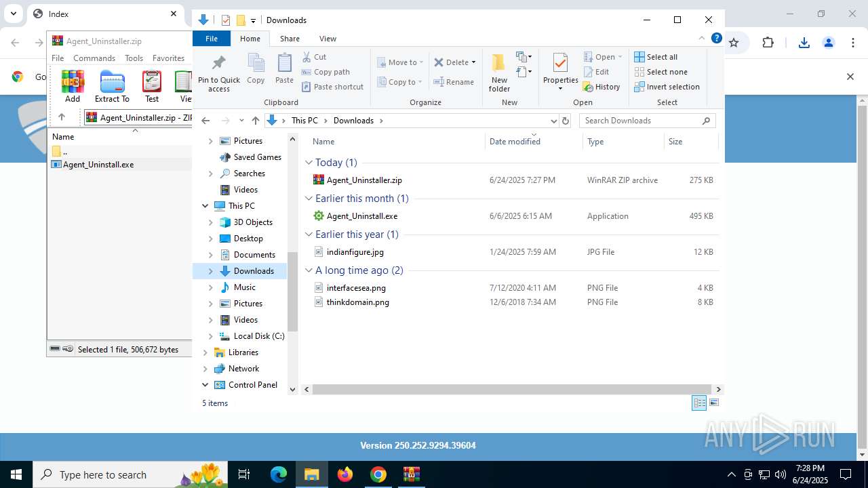Open Explorer Help question mark icon
868x488 pixels.
(716, 38)
